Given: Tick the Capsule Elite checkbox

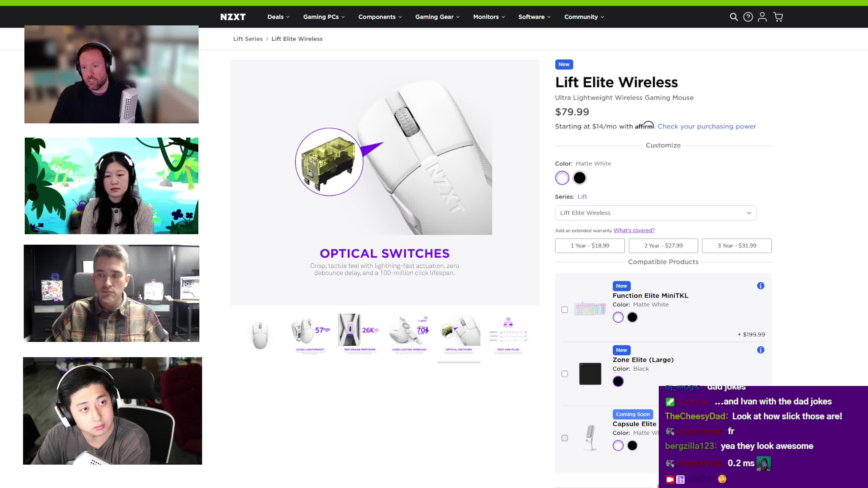Looking at the screenshot, I should click(x=565, y=438).
